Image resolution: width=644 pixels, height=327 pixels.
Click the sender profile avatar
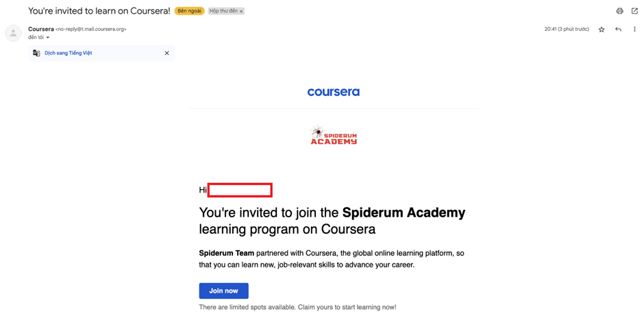(13, 33)
